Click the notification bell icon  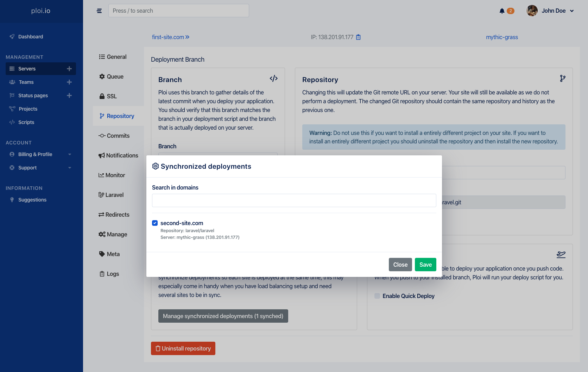502,11
